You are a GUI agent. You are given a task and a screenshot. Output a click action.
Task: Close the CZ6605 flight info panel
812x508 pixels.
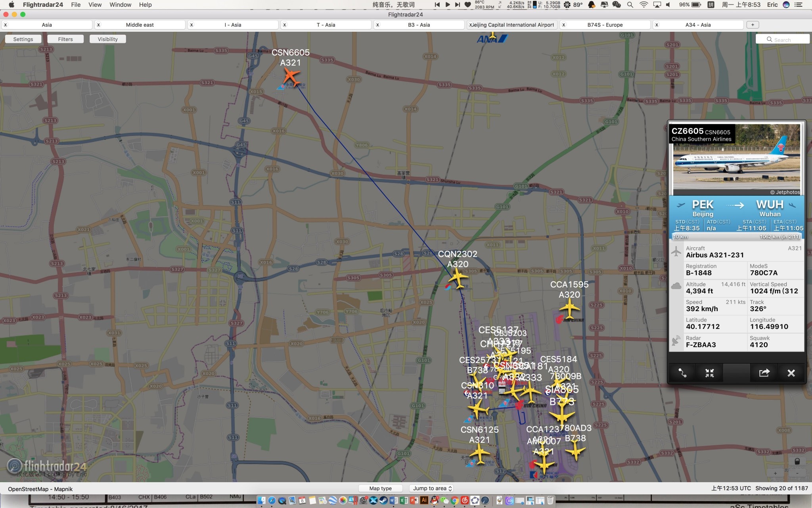[791, 373]
